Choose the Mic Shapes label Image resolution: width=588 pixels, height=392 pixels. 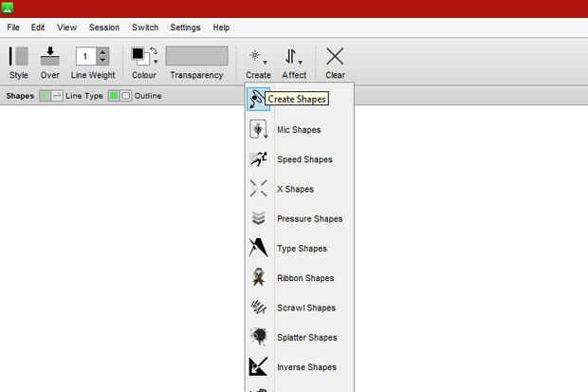(x=299, y=130)
